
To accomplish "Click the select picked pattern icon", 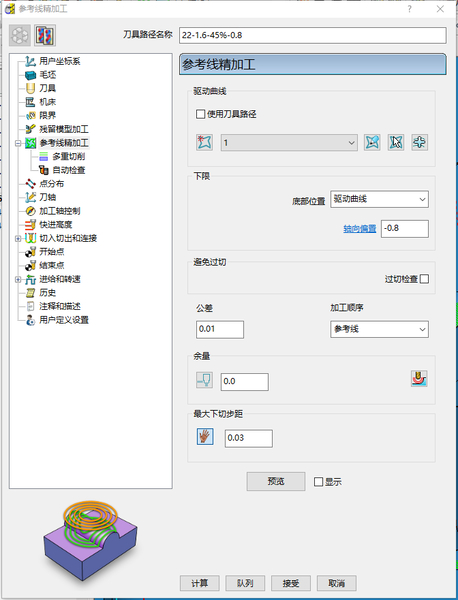I will click(372, 143).
